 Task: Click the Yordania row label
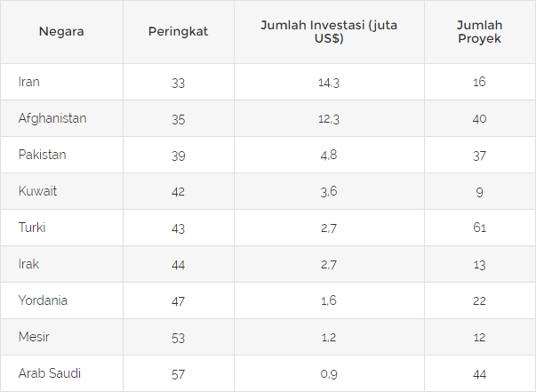point(43,300)
